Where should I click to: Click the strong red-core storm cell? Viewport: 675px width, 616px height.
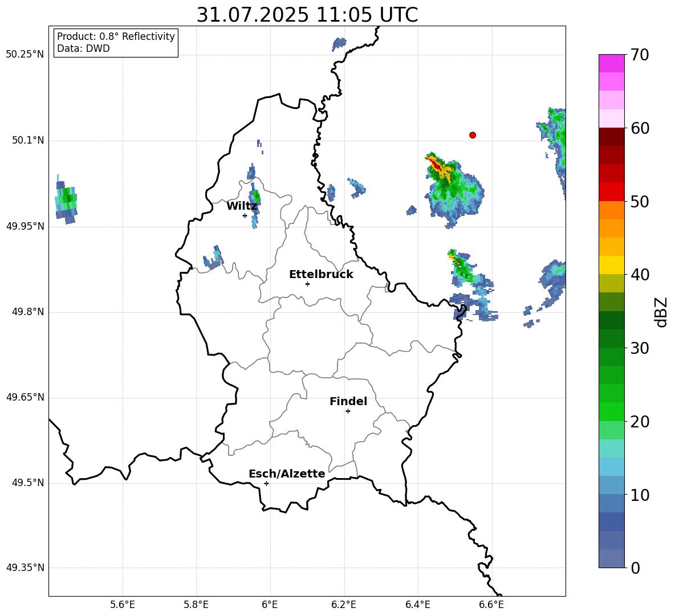pos(453,189)
